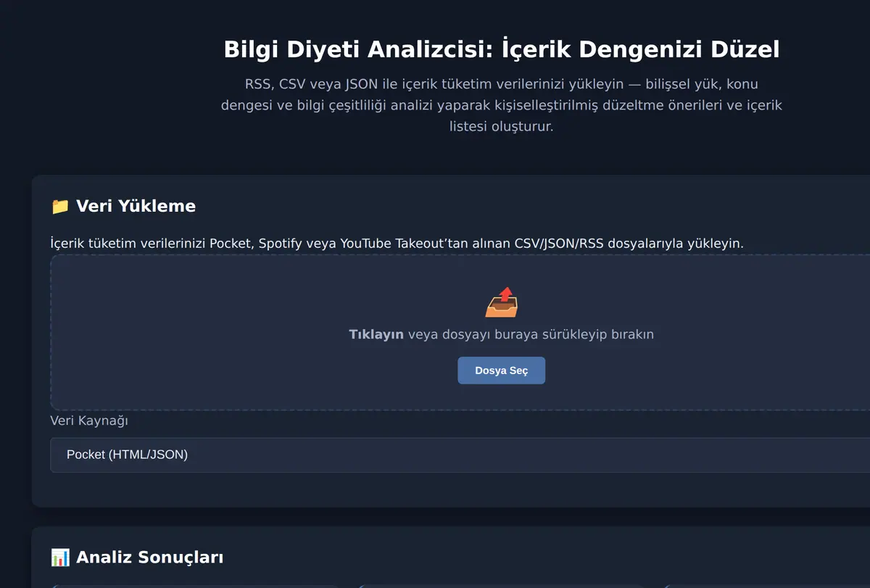Click the folder icon beside Veri Yükleme
870x588 pixels.
60,206
